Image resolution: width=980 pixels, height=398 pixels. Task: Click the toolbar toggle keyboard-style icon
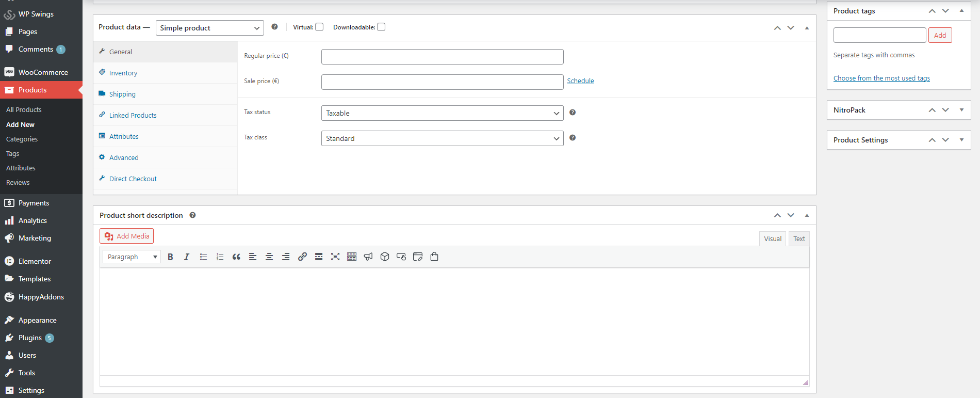(x=352, y=257)
